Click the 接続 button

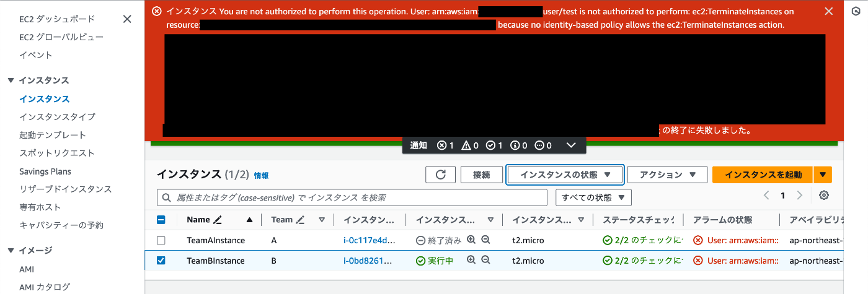click(x=481, y=175)
